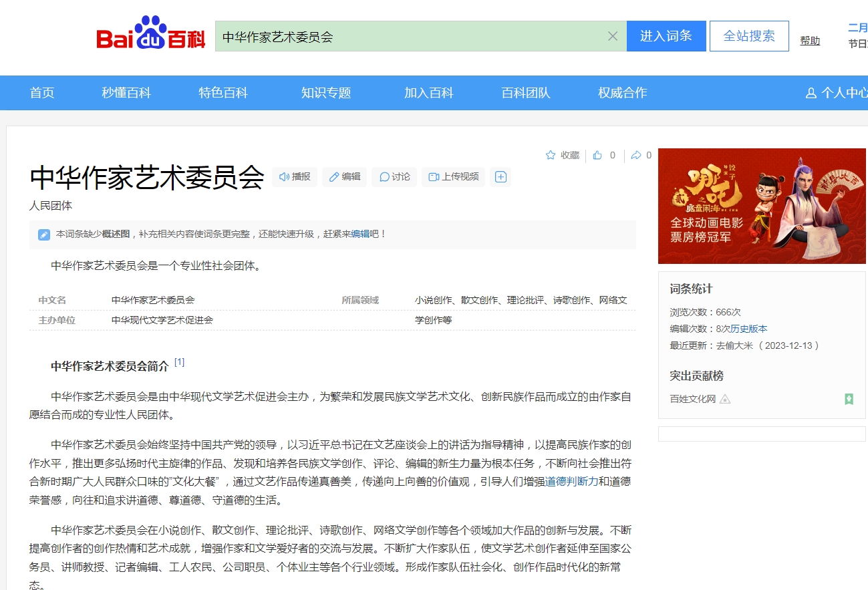Click the Nezha movie banner ad
This screenshot has width=868, height=590.
coord(762,206)
